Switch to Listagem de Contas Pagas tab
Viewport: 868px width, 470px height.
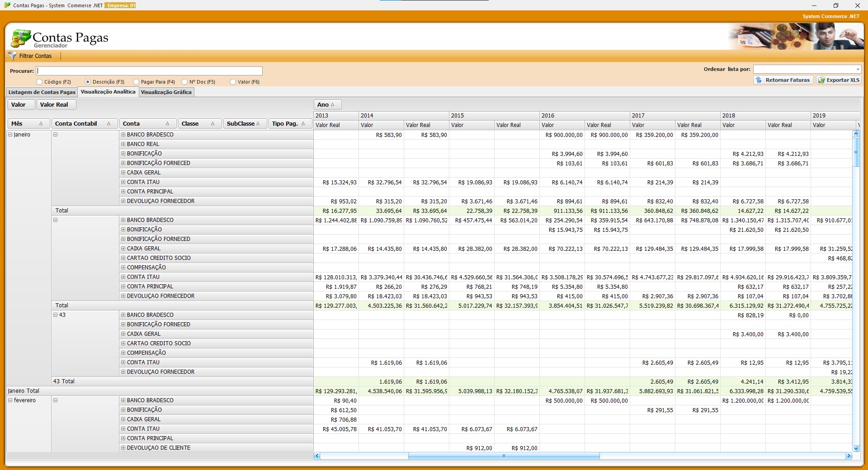tap(42, 92)
